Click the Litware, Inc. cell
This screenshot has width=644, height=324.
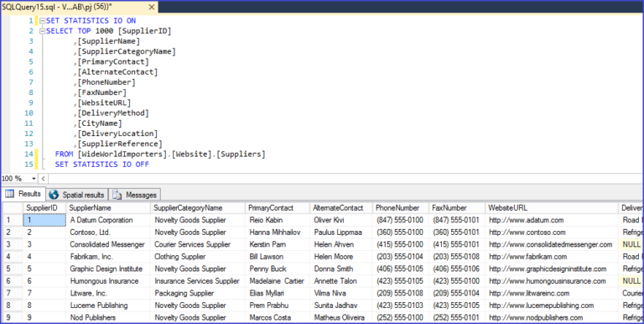pyautogui.click(x=108, y=294)
